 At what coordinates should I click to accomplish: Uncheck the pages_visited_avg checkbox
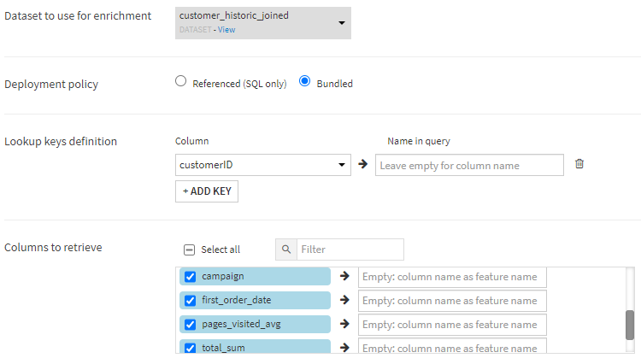click(x=191, y=324)
